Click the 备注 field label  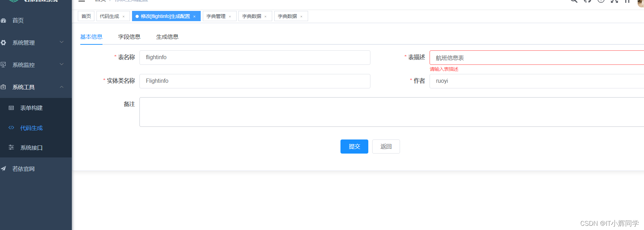(129, 104)
